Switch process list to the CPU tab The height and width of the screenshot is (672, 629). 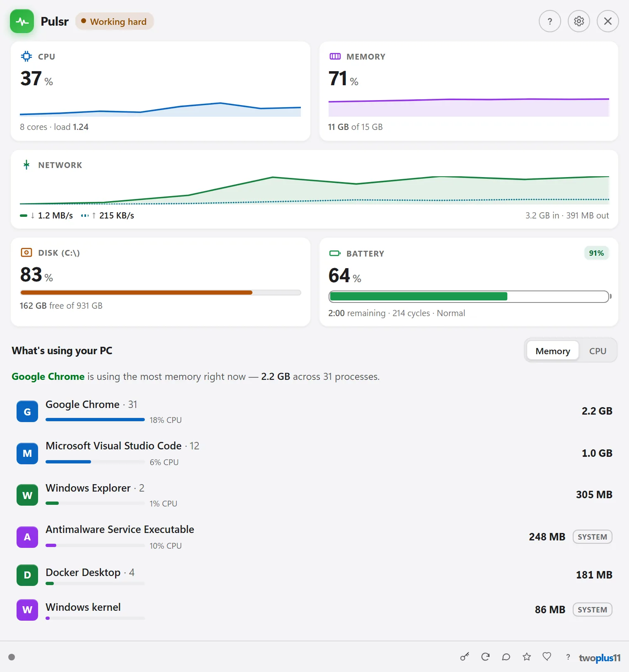pyautogui.click(x=598, y=351)
